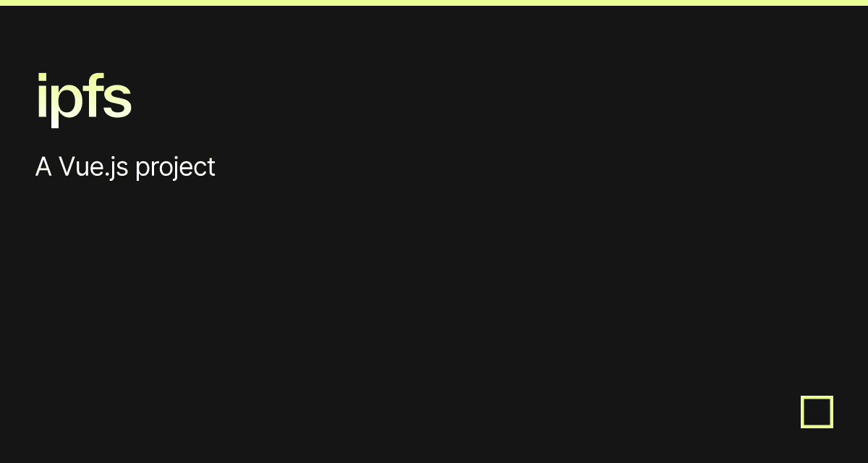The height and width of the screenshot is (463, 868).
Task: Click the right border of the square logo
Action: [832, 412]
